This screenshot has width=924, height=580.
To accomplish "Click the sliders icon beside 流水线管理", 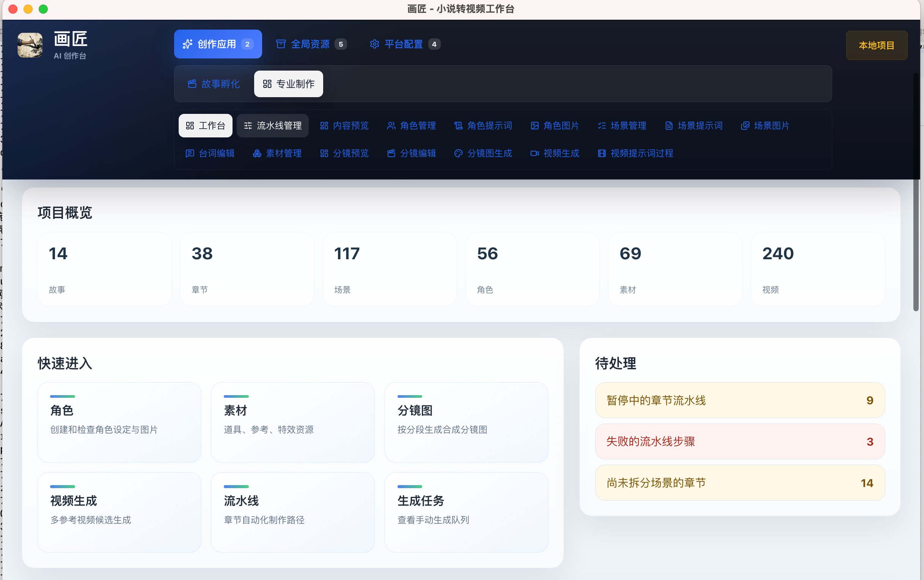I will [248, 126].
